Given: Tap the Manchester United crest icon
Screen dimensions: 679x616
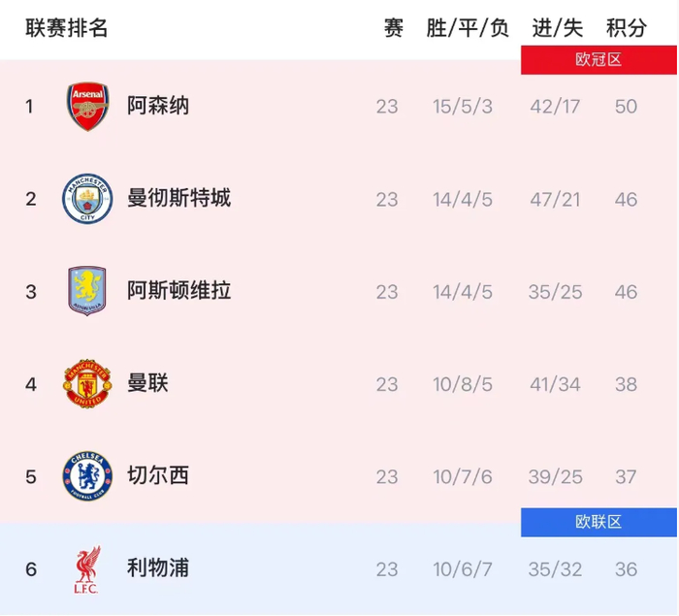Looking at the screenshot, I should point(88,384).
